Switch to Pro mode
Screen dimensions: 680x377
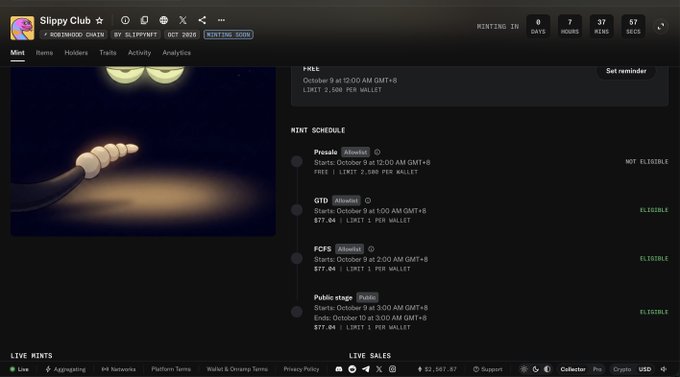coord(597,369)
